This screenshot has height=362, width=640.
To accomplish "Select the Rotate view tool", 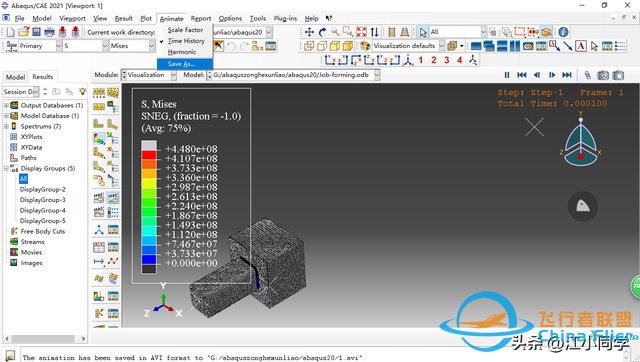I will [x=322, y=32].
